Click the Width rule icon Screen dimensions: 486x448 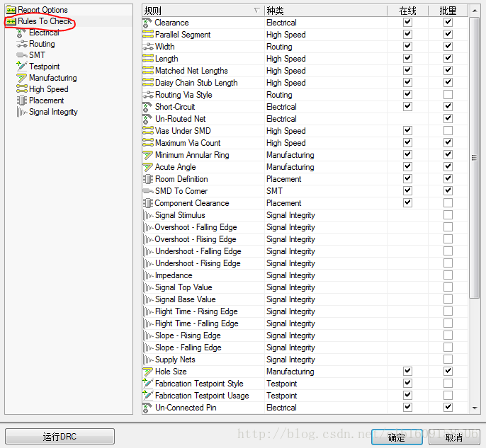click(148, 47)
